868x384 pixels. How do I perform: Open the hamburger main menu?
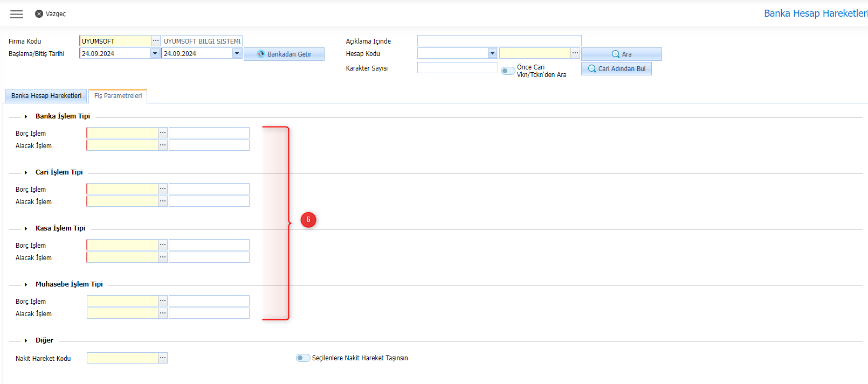pyautogui.click(x=17, y=14)
